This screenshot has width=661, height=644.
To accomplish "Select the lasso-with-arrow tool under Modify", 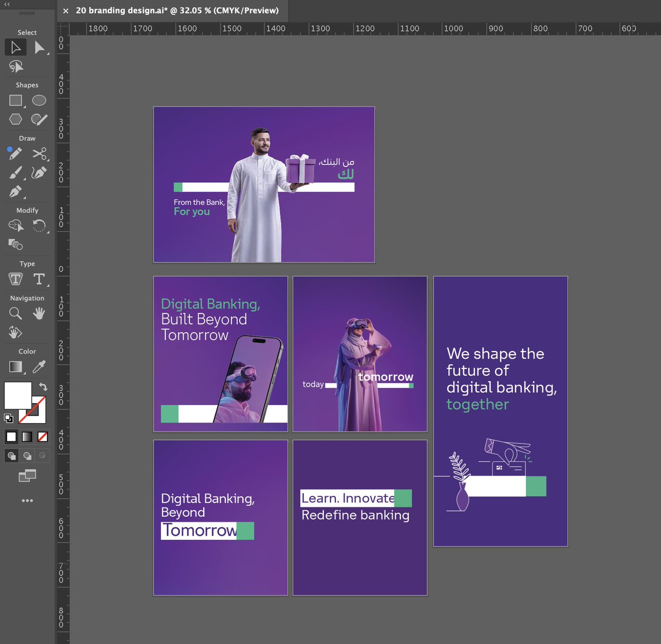I will click(x=16, y=225).
